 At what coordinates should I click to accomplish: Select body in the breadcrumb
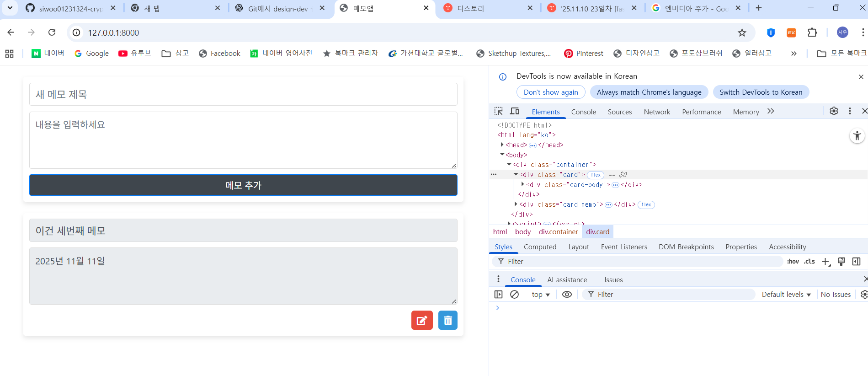click(x=523, y=231)
